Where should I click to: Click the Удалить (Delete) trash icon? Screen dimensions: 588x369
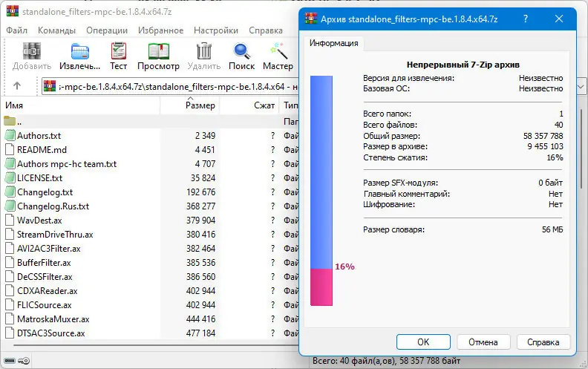click(x=204, y=51)
